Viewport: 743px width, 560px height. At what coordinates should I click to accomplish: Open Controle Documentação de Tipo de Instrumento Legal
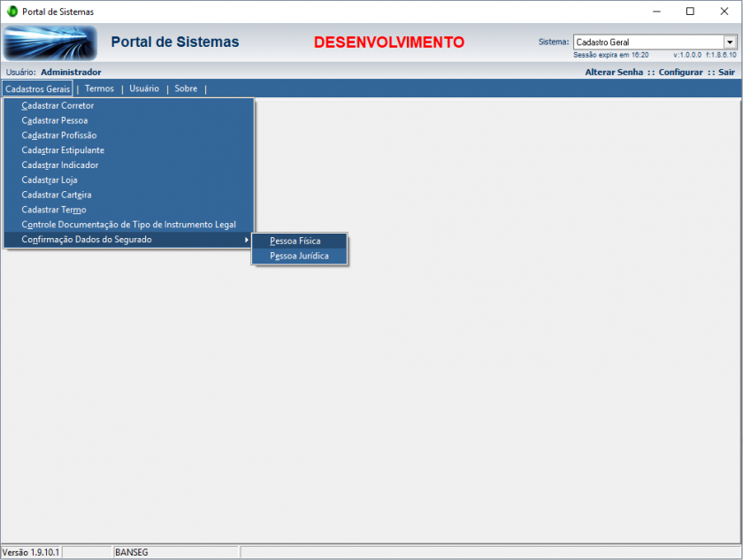click(128, 225)
